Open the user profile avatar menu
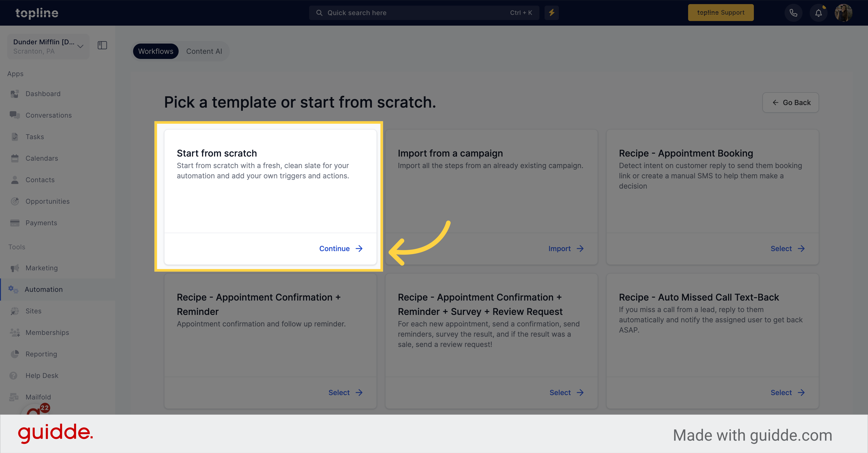The image size is (868, 453). click(844, 12)
